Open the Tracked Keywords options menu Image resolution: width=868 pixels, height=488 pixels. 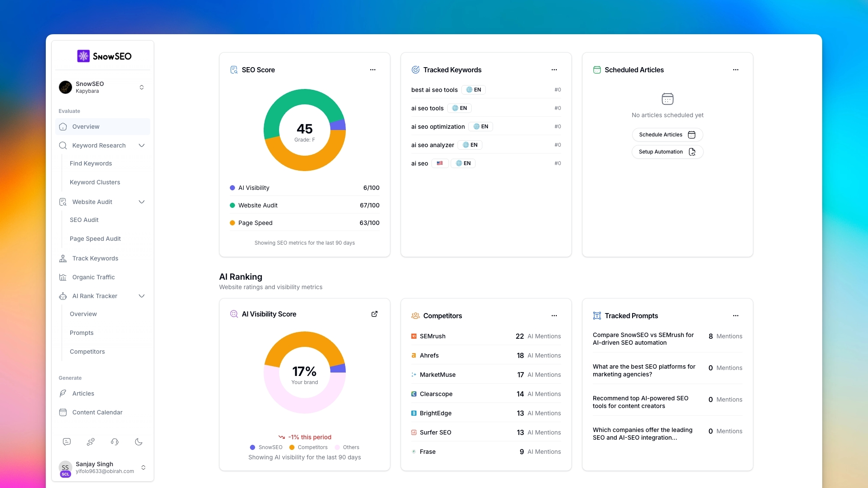[x=554, y=69]
